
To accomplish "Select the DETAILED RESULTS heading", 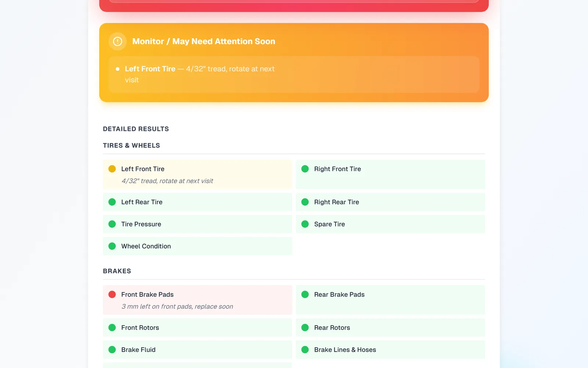I will (x=136, y=129).
